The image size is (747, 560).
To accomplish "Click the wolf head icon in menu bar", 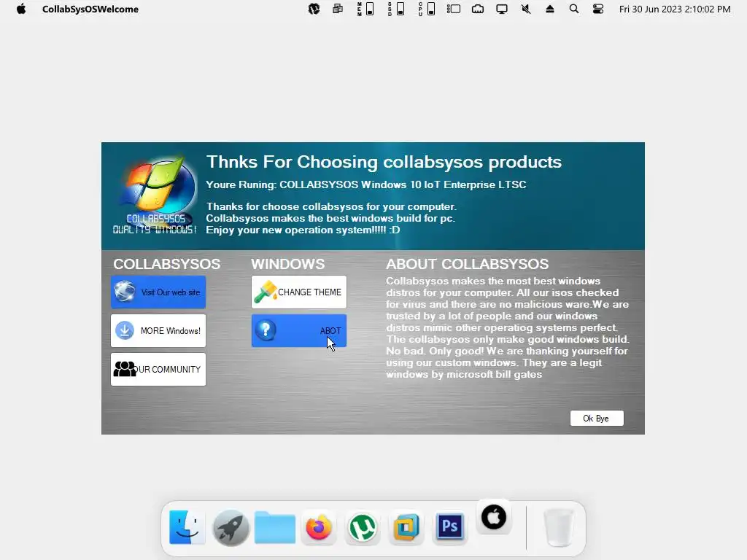I will click(314, 9).
